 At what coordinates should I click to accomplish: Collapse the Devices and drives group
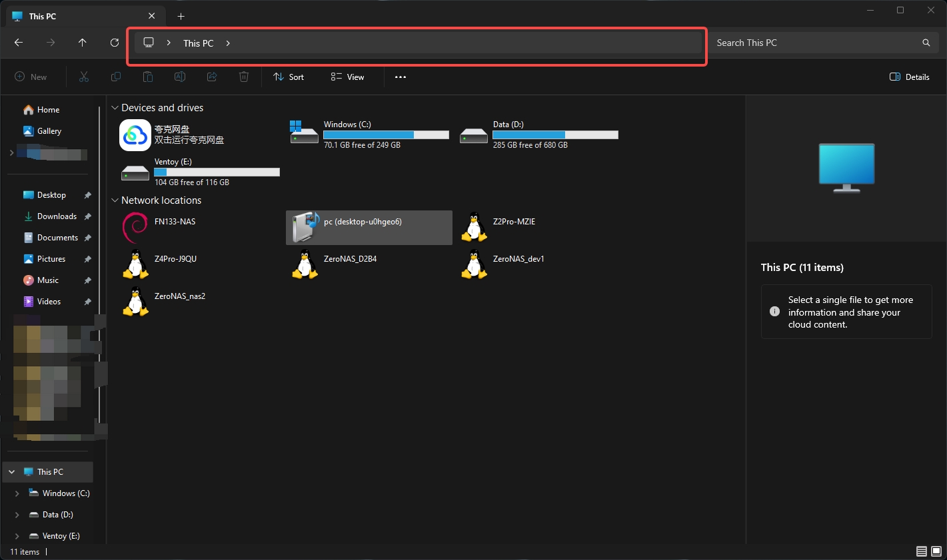click(x=115, y=108)
